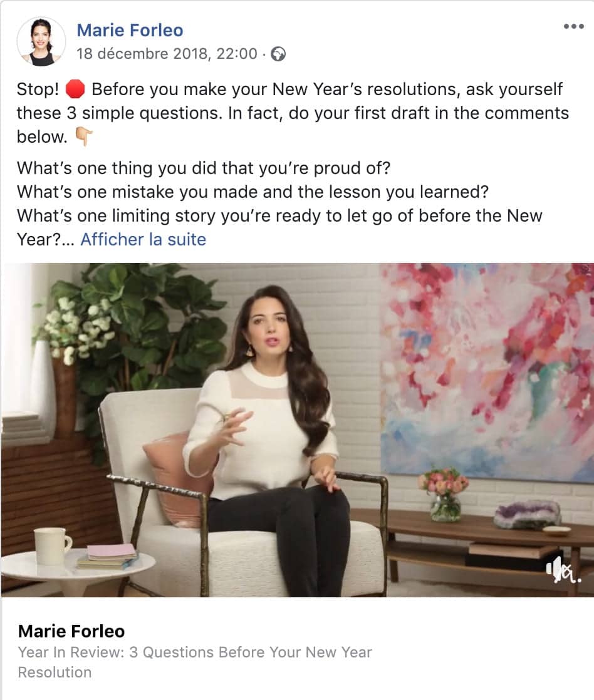This screenshot has height=700, width=594.
Task: Open the three-dot post options menu
Action: tap(573, 26)
